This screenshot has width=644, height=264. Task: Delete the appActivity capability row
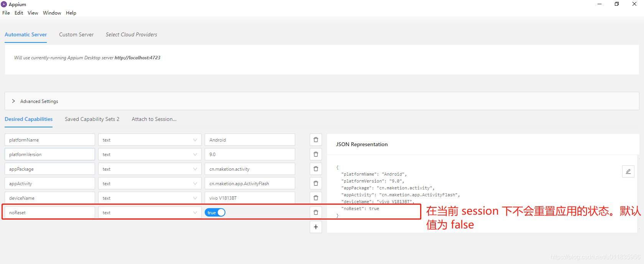click(316, 183)
